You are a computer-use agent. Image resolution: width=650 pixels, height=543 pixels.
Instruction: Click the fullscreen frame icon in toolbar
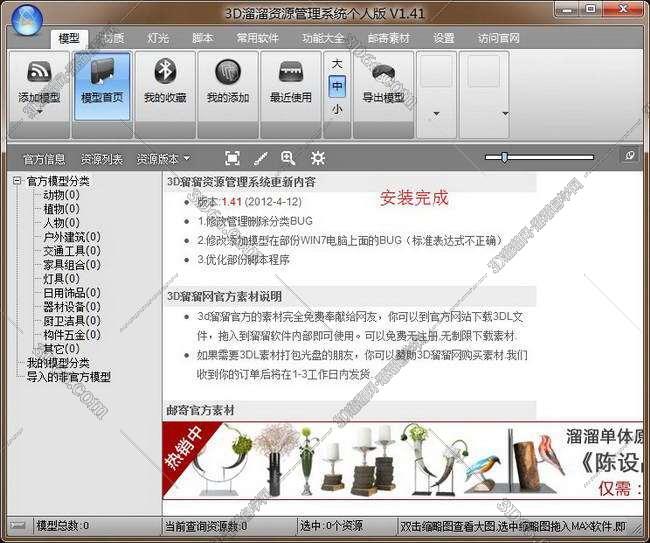point(232,158)
